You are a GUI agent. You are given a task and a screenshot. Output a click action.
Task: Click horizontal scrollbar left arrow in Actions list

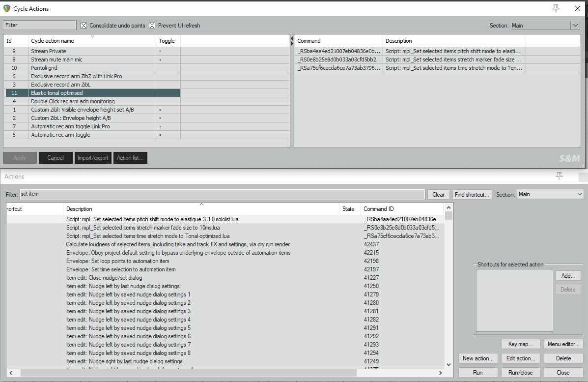[x=11, y=373]
